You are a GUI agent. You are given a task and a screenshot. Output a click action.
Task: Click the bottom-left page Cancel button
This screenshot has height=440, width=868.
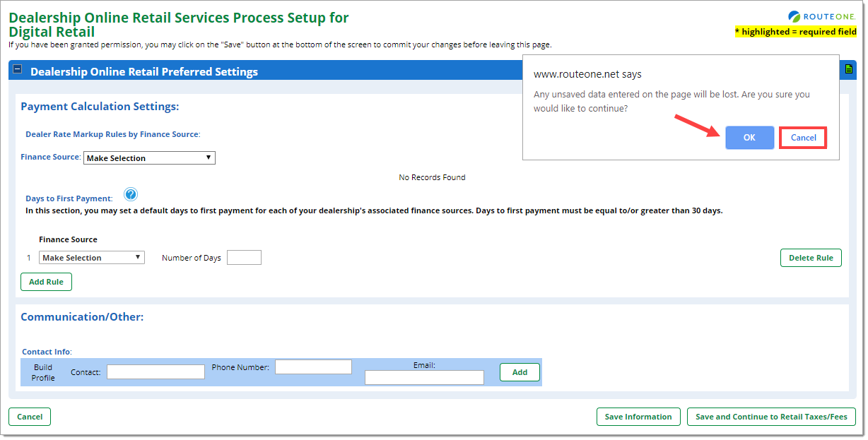tap(30, 417)
